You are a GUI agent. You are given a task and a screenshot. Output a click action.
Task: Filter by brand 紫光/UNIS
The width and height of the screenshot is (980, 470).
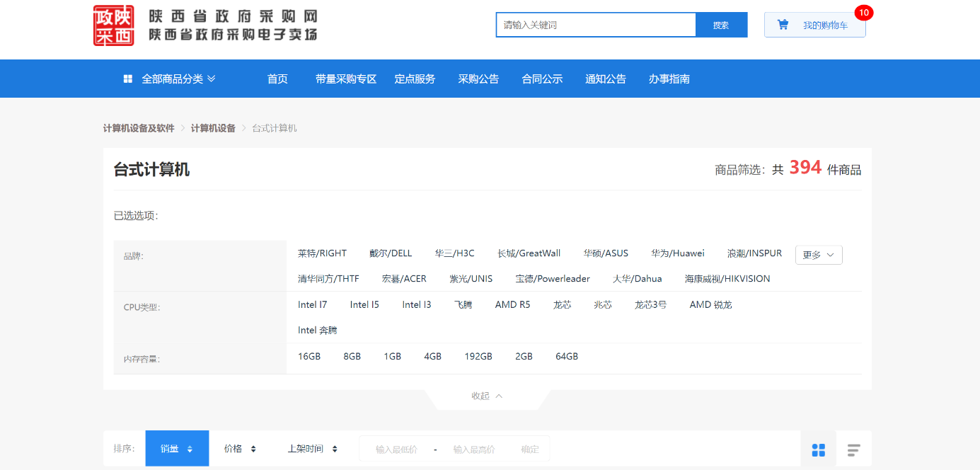[471, 279]
